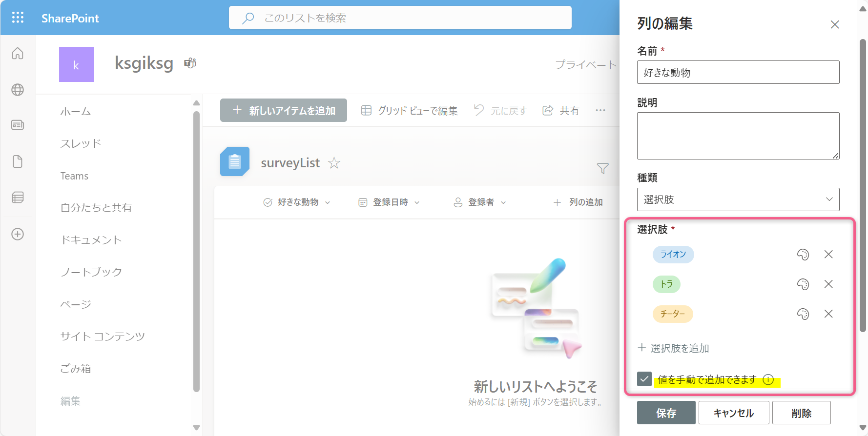Open ページ in site navigation
Viewport: 868px width, 436px height.
tap(76, 304)
